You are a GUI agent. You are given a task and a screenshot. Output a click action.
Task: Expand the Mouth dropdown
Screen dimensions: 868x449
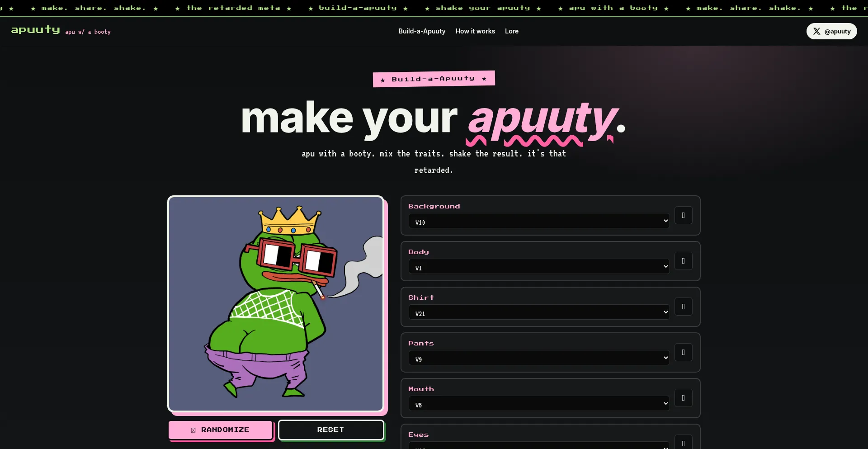pos(539,404)
